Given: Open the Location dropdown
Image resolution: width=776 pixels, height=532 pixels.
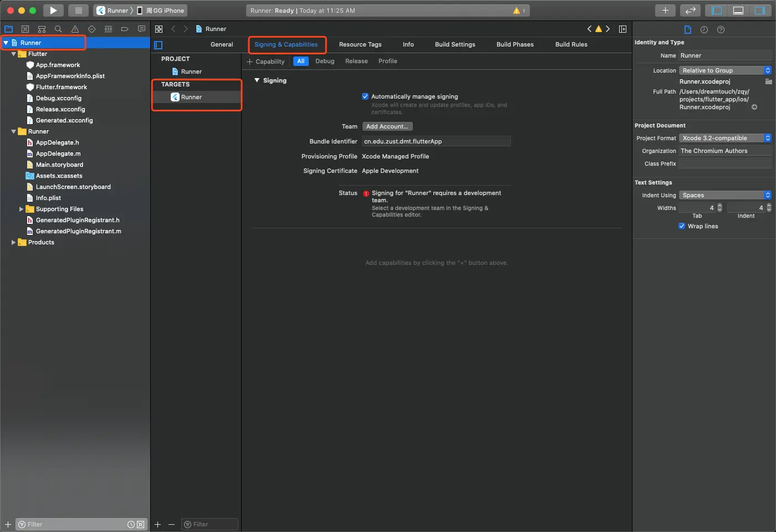Looking at the screenshot, I should click(725, 70).
